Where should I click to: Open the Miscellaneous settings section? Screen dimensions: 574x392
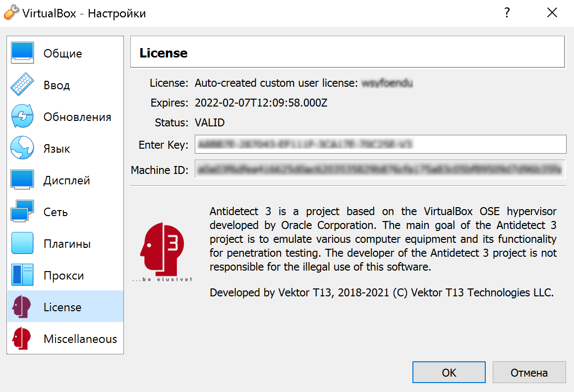65,338
